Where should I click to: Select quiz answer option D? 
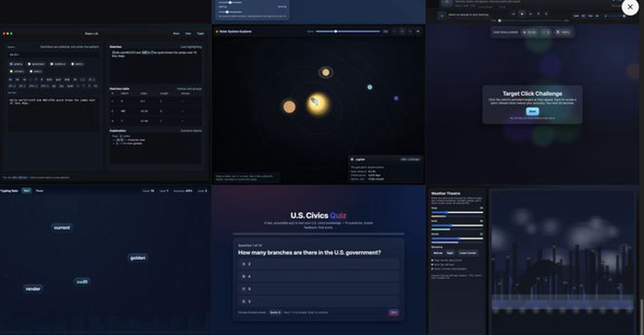click(319, 301)
